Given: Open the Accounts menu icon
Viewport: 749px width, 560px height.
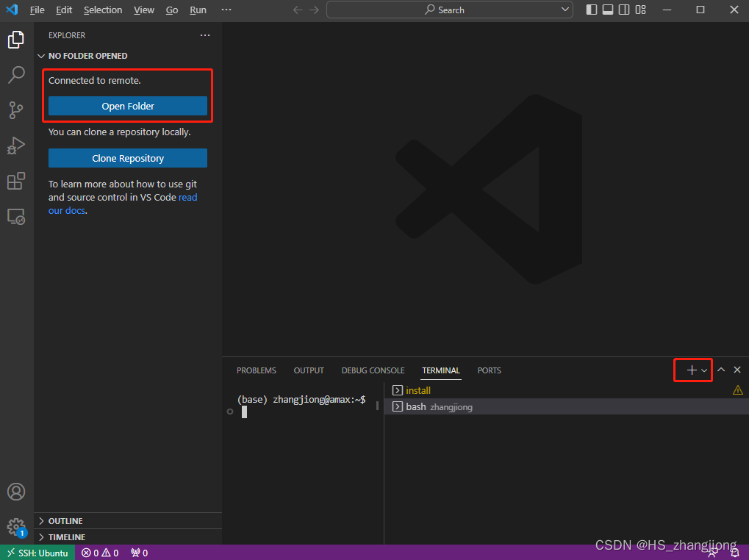Looking at the screenshot, I should tap(15, 492).
